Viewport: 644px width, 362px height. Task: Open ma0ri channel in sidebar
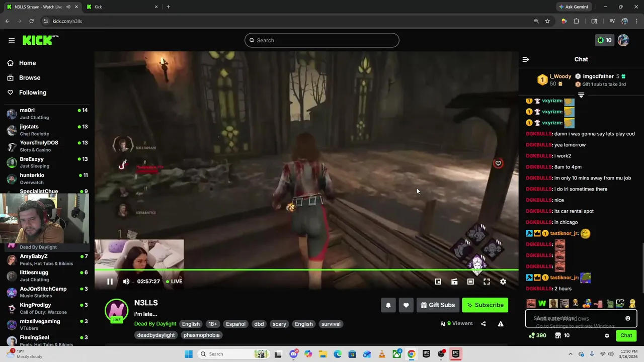pos(46,114)
